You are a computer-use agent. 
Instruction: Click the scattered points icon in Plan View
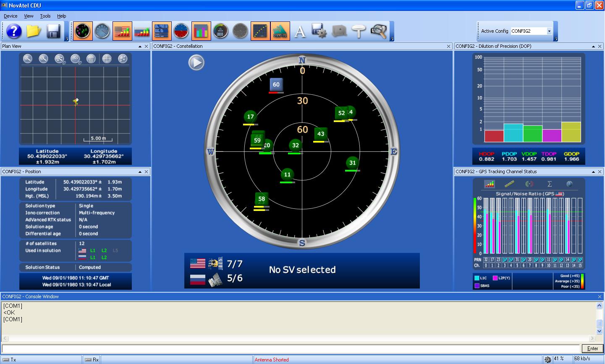click(x=123, y=59)
